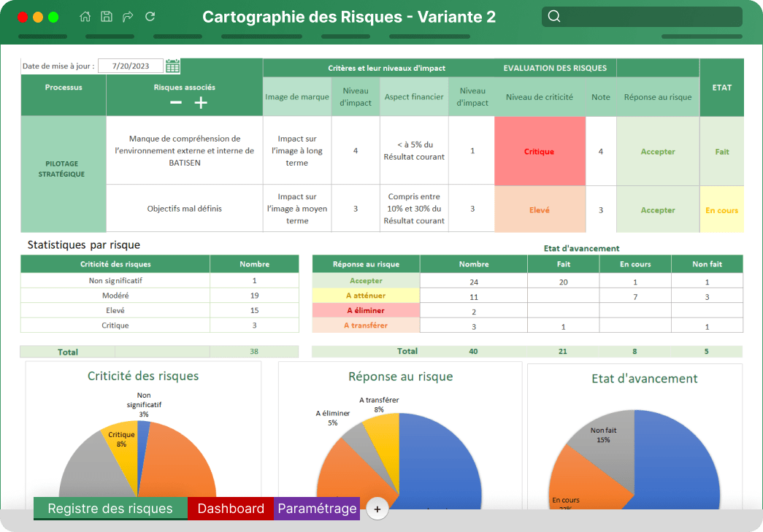Click the En cours status cell
Screen dimensions: 763x532
pyautogui.click(x=721, y=210)
